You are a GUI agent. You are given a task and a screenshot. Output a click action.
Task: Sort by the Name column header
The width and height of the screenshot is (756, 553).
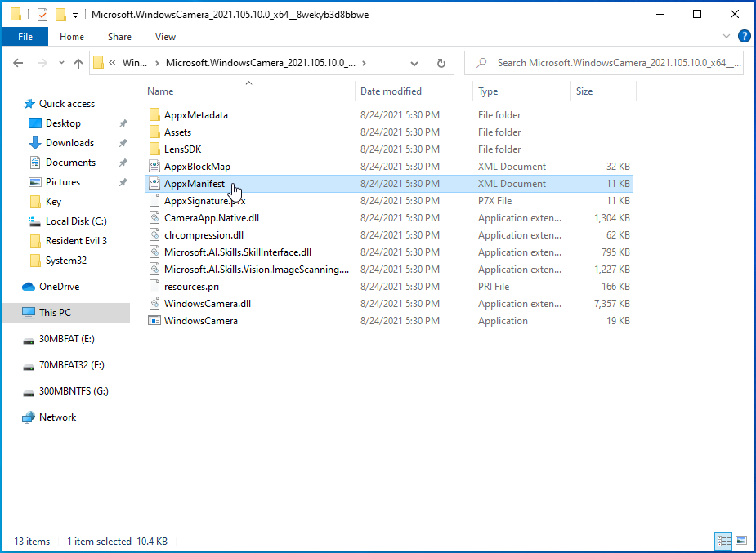(160, 91)
